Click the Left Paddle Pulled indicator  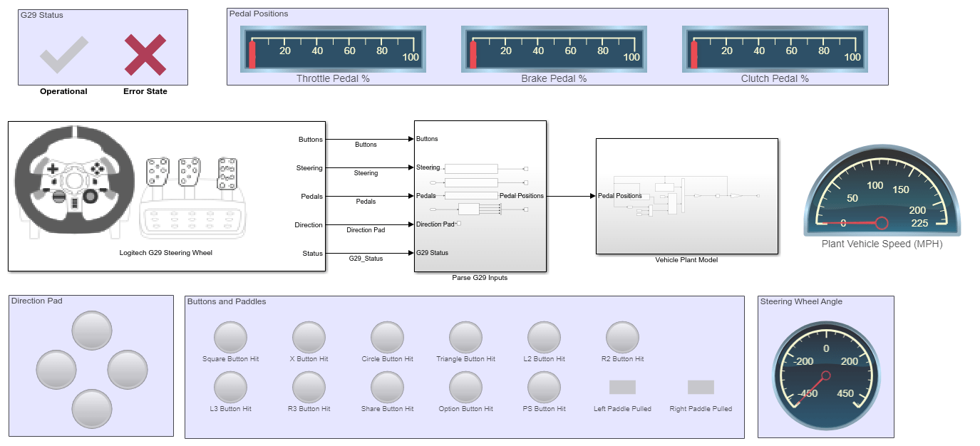[622, 387]
